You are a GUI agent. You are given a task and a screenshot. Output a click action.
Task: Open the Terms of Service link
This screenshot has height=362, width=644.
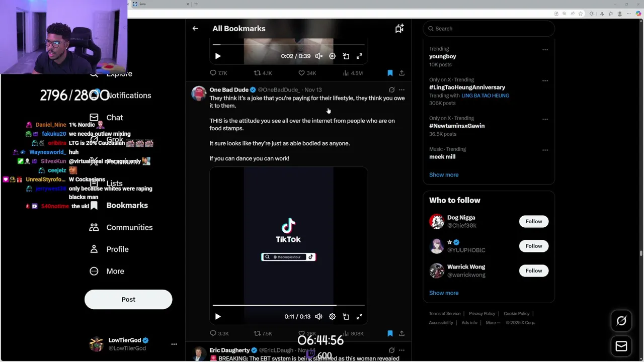[x=445, y=314]
